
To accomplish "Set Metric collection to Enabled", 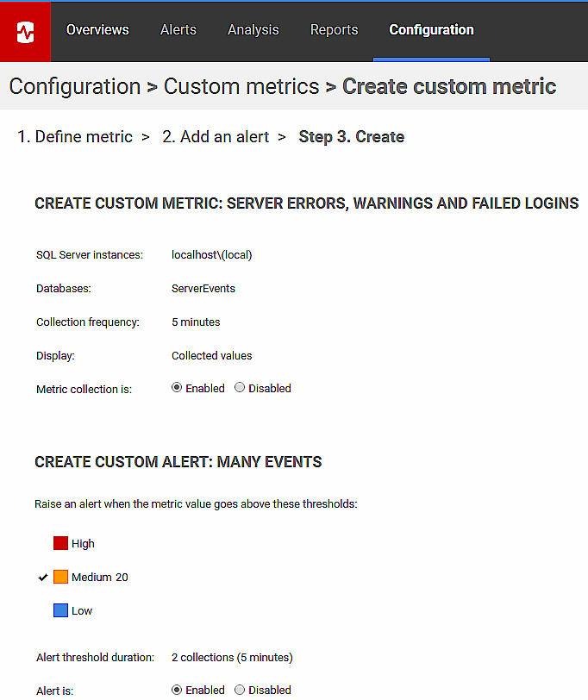I will [177, 388].
